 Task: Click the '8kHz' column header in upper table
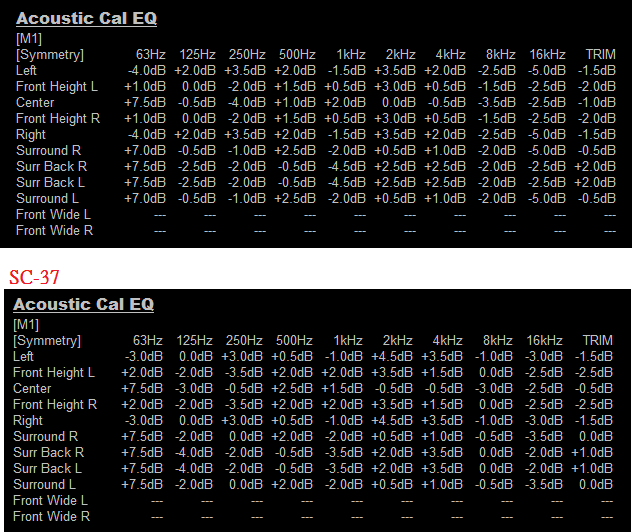(501, 54)
